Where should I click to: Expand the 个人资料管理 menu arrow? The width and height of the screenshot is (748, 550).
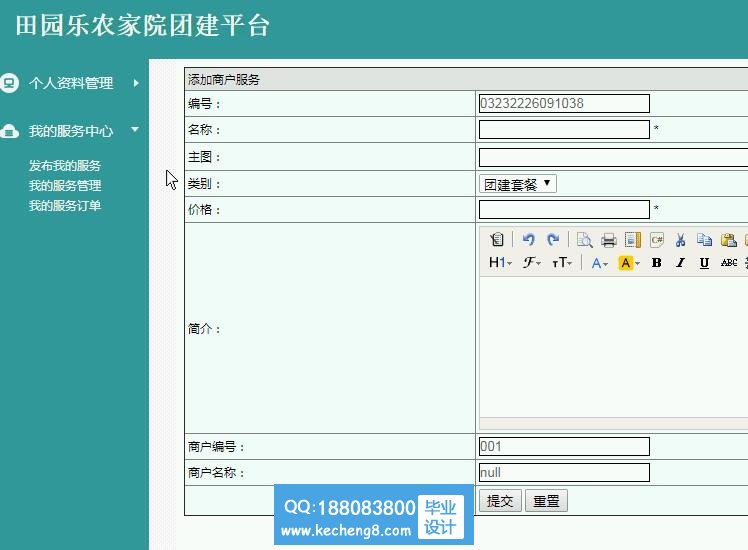136,83
